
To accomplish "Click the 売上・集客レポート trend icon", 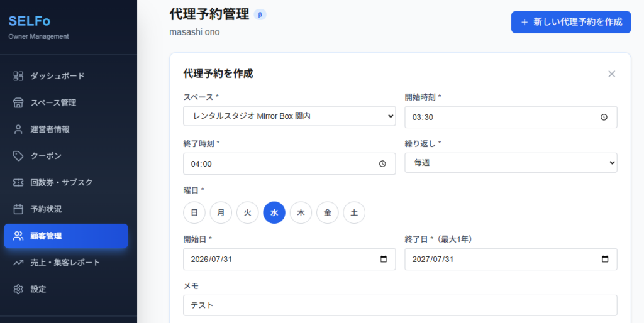I will point(18,263).
